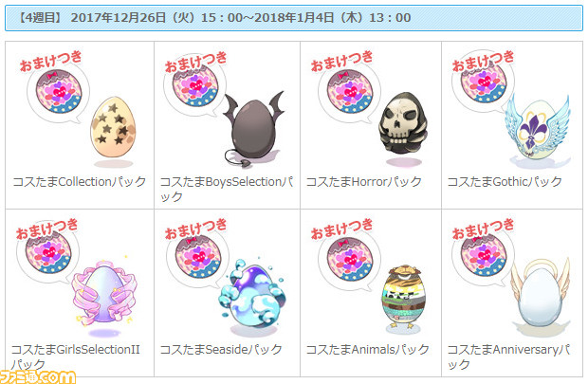Open the コスたまBoysSelectionパック label
The image size is (588, 384).
click(x=227, y=189)
